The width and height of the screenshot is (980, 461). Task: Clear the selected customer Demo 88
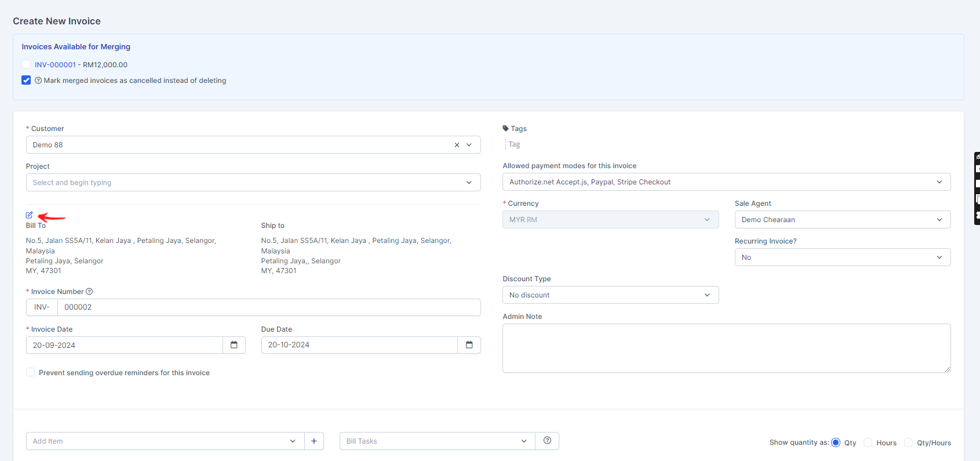tap(457, 145)
